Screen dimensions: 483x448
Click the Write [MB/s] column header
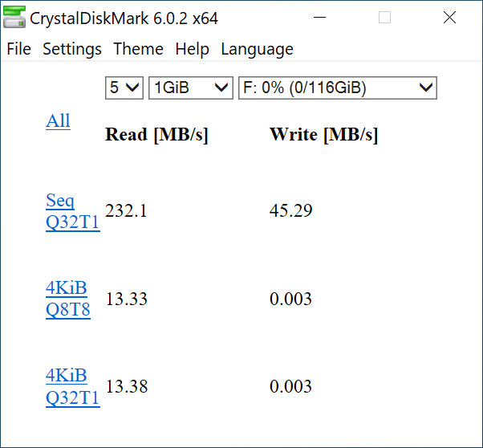tap(323, 135)
